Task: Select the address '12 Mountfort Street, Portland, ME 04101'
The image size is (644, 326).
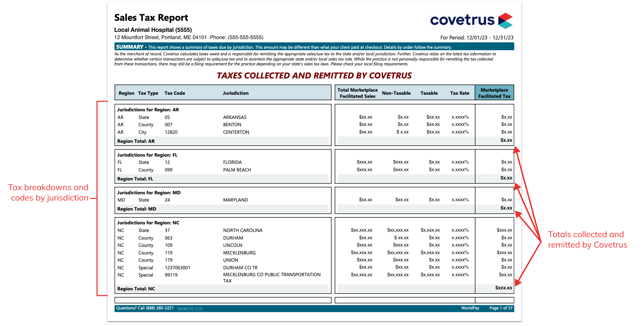Action: (161, 37)
